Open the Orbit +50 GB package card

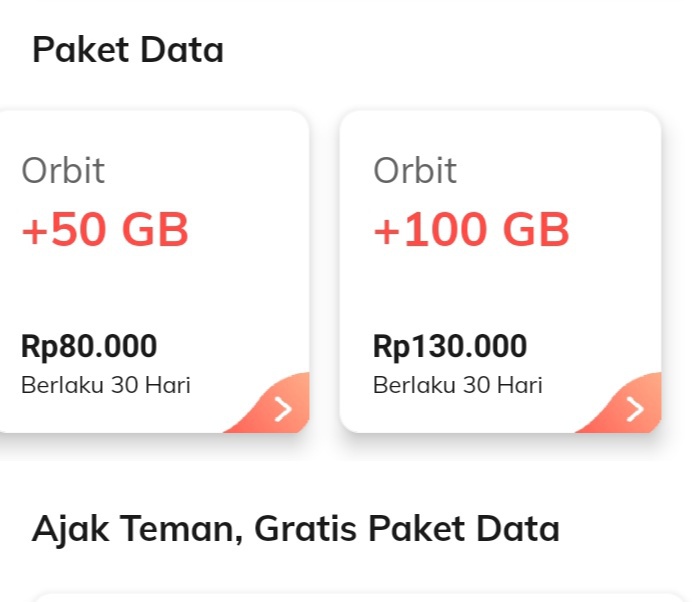(x=150, y=272)
